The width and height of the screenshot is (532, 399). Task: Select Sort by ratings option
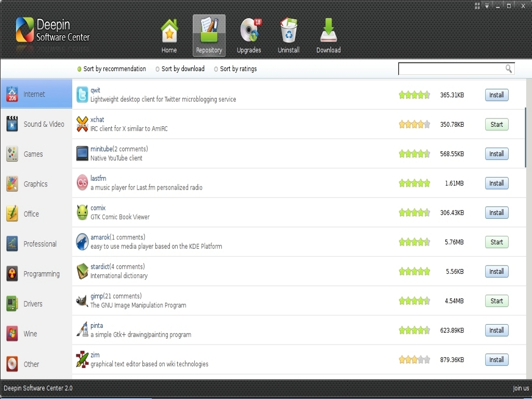point(235,69)
